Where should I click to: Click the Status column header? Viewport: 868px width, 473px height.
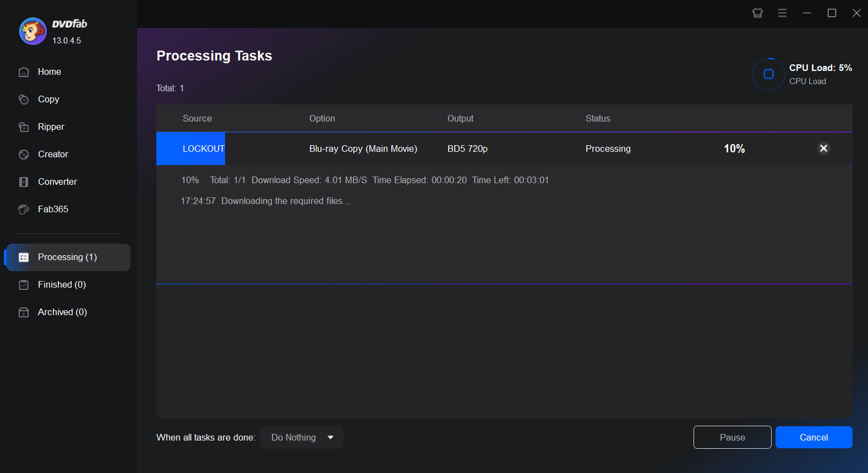pyautogui.click(x=598, y=119)
